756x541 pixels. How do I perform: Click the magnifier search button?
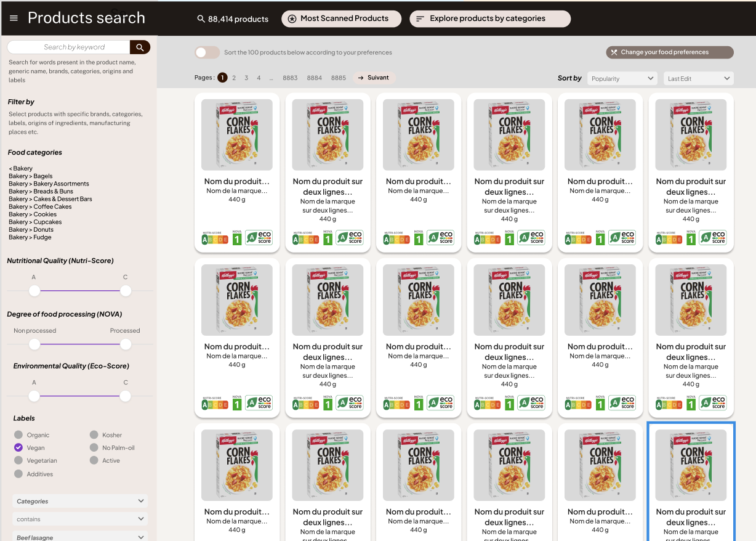[140, 47]
